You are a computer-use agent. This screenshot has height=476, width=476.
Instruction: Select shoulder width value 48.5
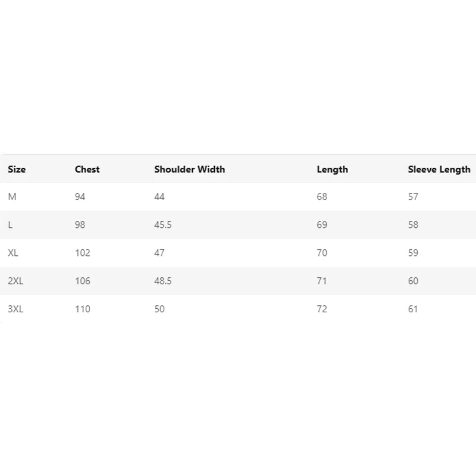[162, 281]
